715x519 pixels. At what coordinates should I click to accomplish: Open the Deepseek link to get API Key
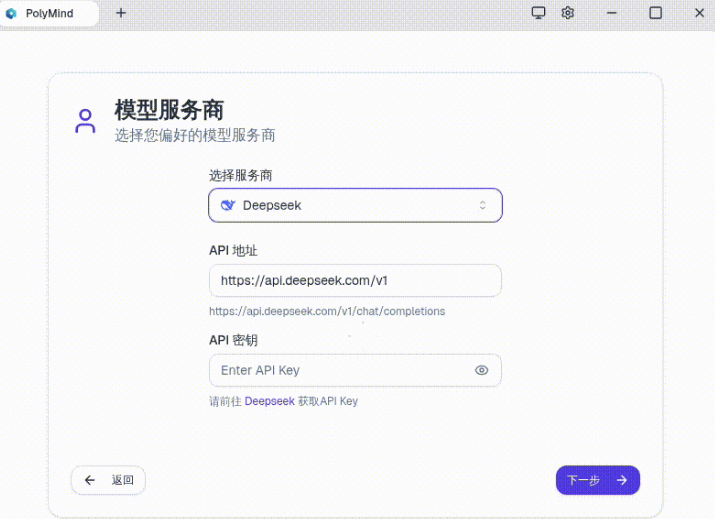click(x=269, y=401)
